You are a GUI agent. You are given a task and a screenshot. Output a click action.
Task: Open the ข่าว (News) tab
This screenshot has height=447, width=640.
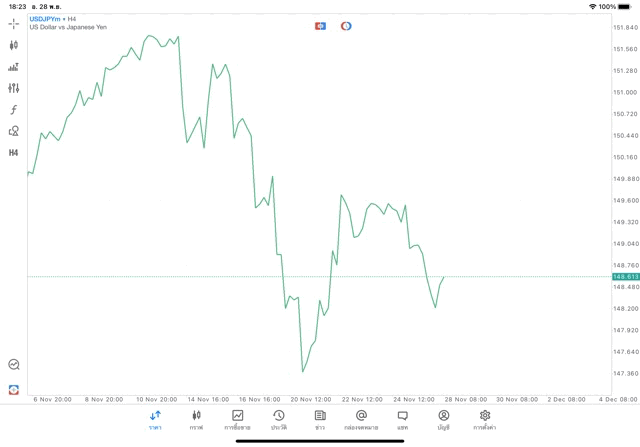pyautogui.click(x=320, y=420)
